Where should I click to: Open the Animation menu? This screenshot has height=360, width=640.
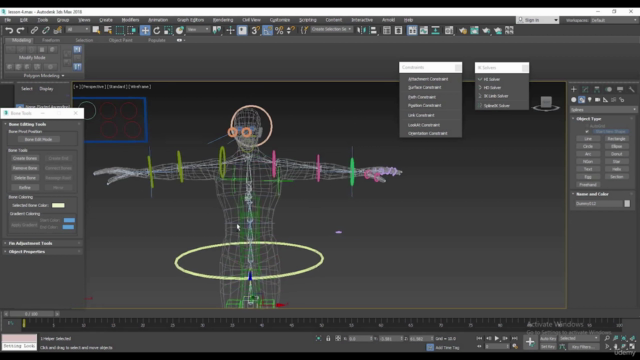[x=158, y=20]
